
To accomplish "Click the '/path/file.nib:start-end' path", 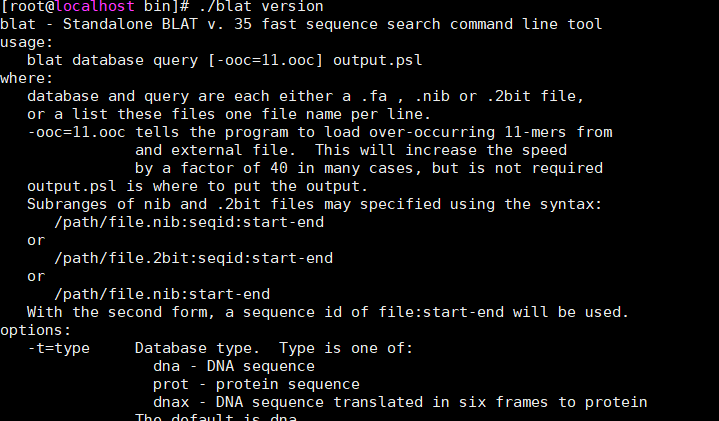I will pos(162,294).
